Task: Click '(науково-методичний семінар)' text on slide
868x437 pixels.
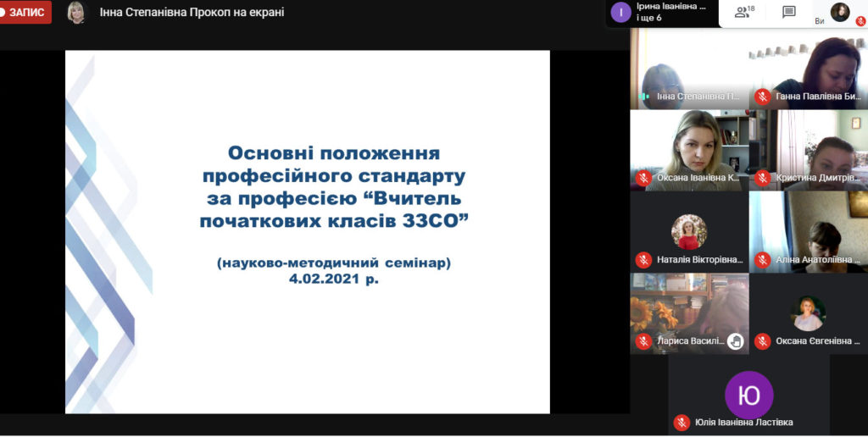Action: click(x=334, y=263)
